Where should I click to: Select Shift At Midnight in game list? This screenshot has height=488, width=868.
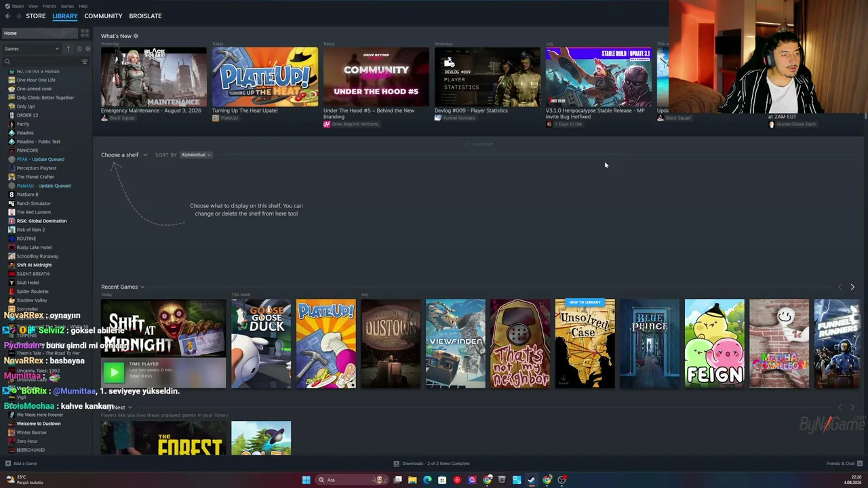34,265
